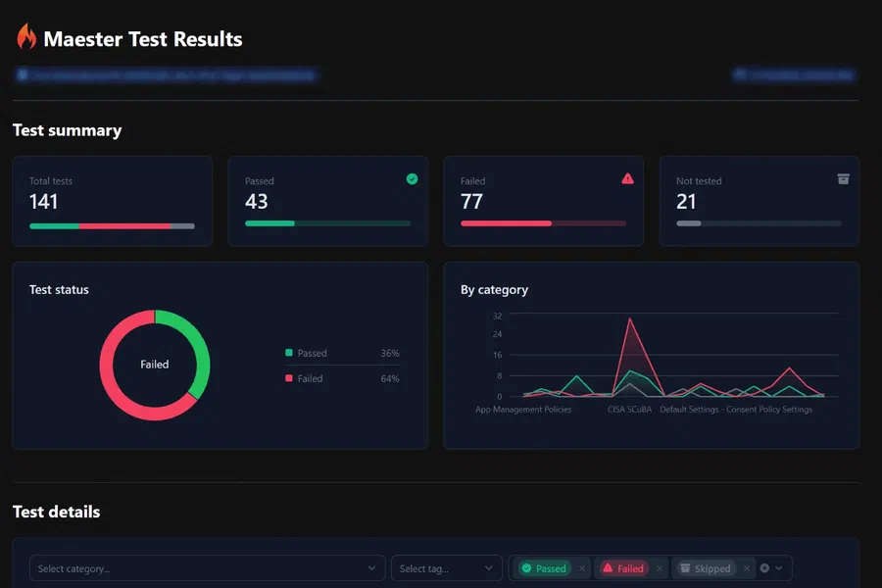Click the "64%" failed percentage

pos(390,378)
